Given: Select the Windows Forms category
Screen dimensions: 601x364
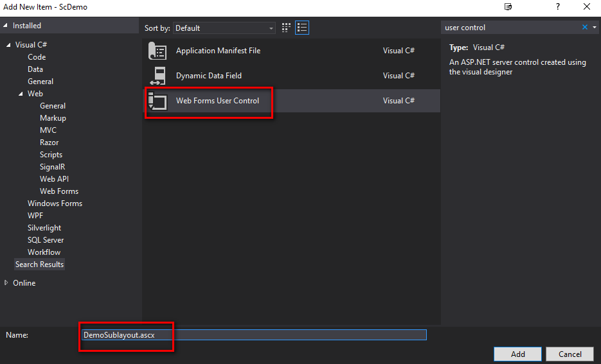Looking at the screenshot, I should 55,204.
